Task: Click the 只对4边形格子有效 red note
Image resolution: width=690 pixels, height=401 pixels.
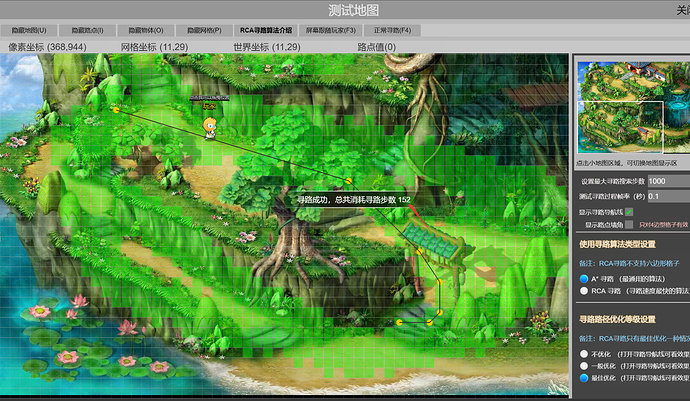Action: 664,224
